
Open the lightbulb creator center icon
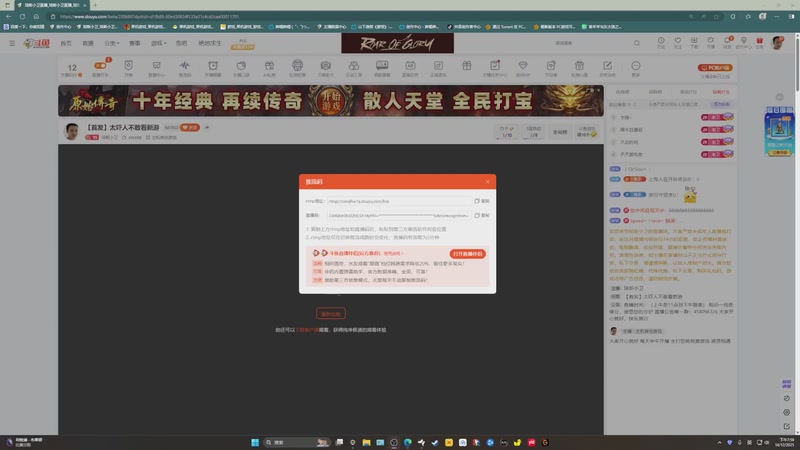point(743,41)
